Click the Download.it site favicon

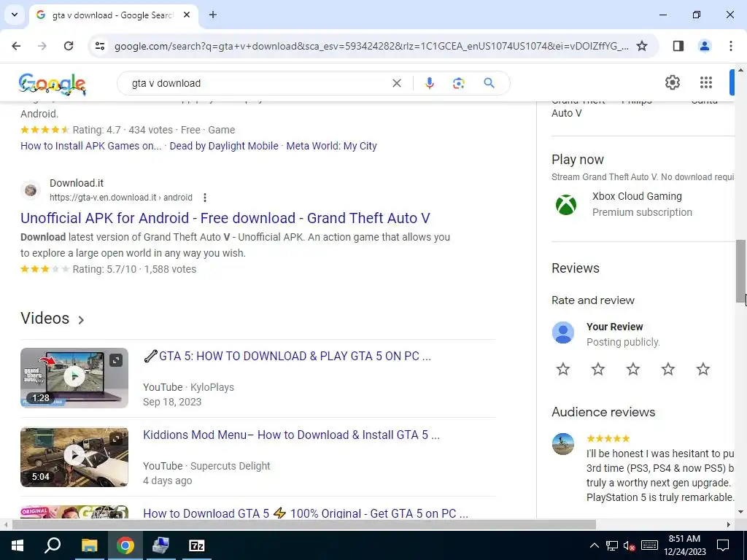[31, 190]
